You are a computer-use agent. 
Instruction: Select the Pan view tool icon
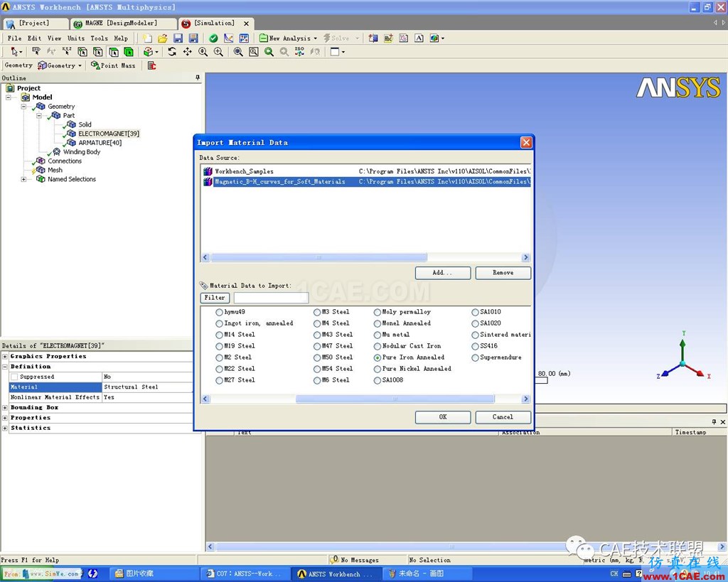(188, 51)
